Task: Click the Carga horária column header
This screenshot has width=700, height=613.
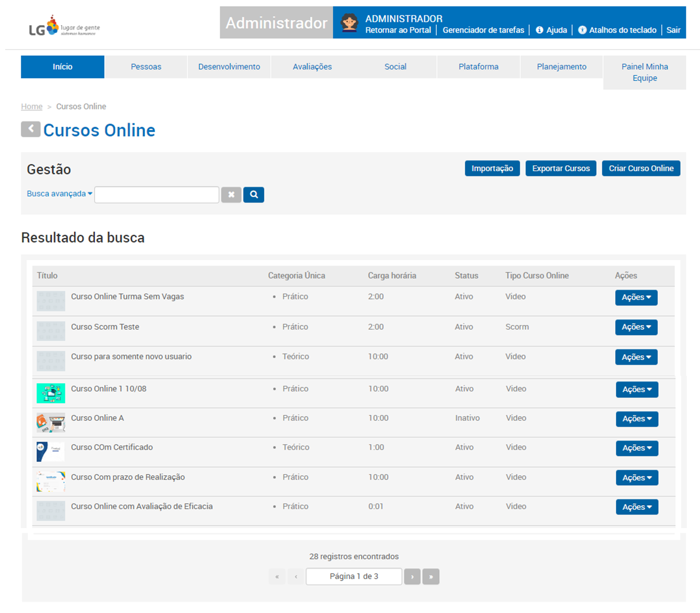Action: 392,275
